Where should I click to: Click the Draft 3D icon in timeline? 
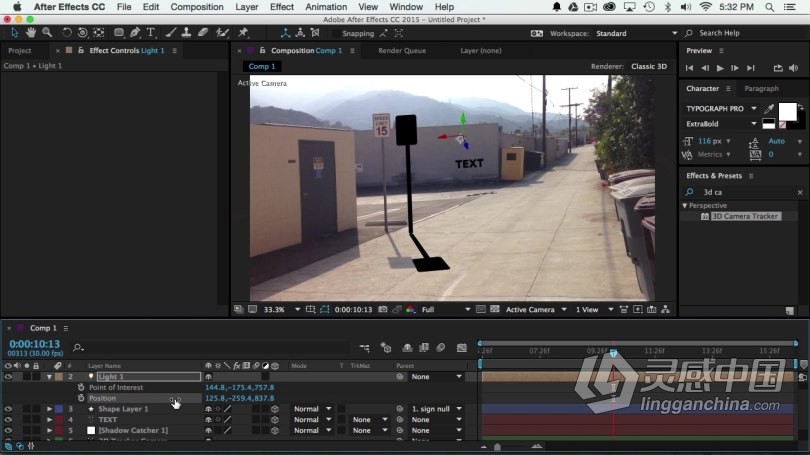385,348
